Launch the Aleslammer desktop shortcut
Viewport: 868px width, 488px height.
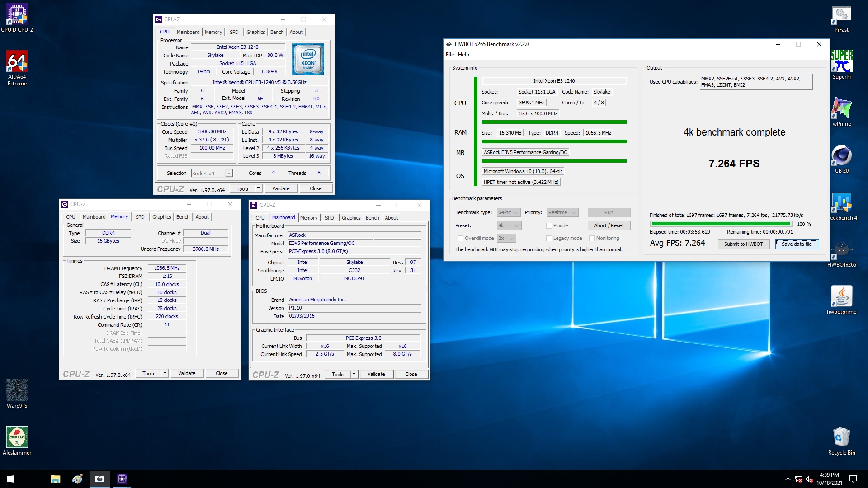click(x=17, y=441)
